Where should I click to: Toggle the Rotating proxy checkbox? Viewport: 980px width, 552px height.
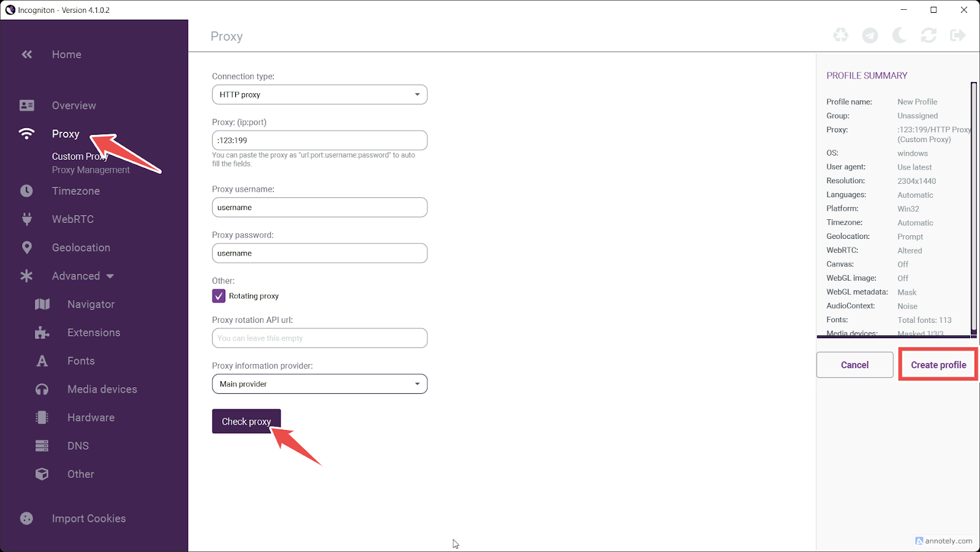219,296
